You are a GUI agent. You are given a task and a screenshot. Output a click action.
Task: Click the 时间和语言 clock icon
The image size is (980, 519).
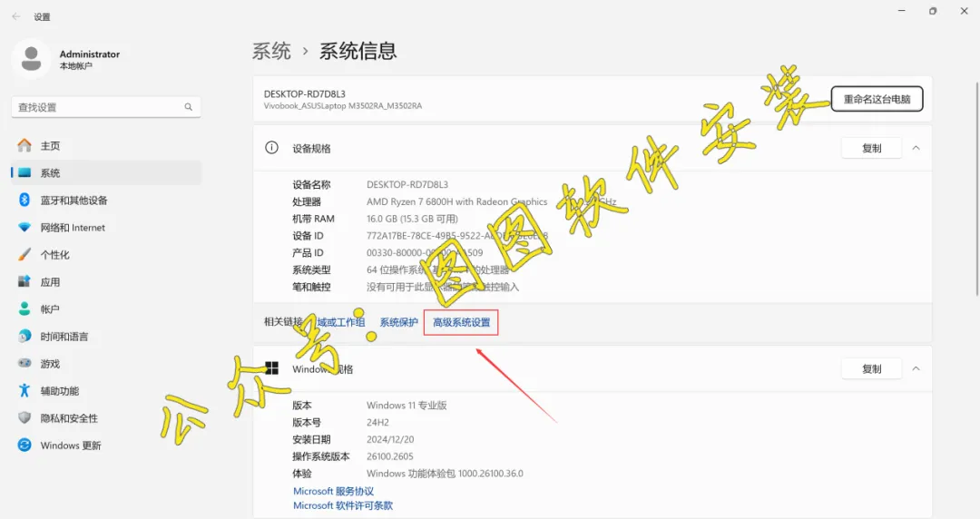(24, 337)
